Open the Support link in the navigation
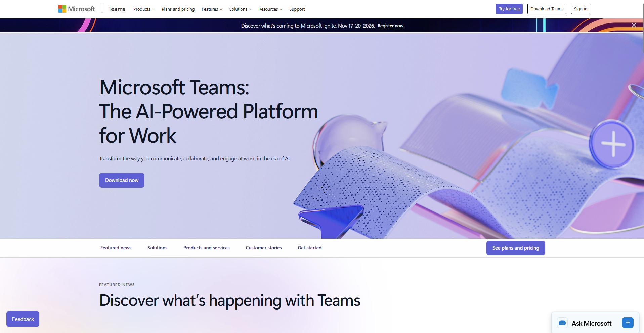 (x=297, y=9)
